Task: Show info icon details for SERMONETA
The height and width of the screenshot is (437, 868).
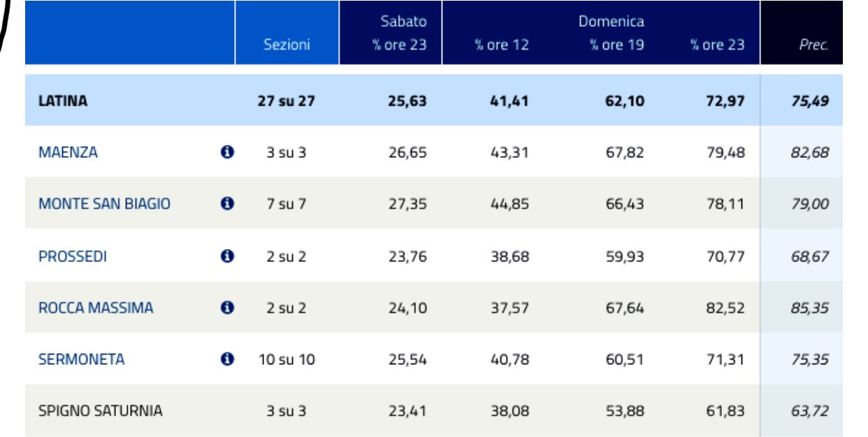Action: [x=226, y=359]
